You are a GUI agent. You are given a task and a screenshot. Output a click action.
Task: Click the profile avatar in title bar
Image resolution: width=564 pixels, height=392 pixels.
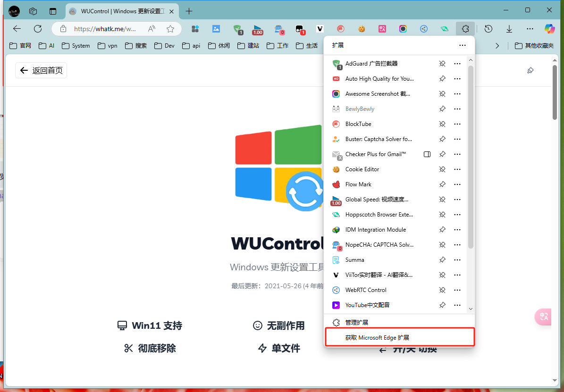(14, 11)
